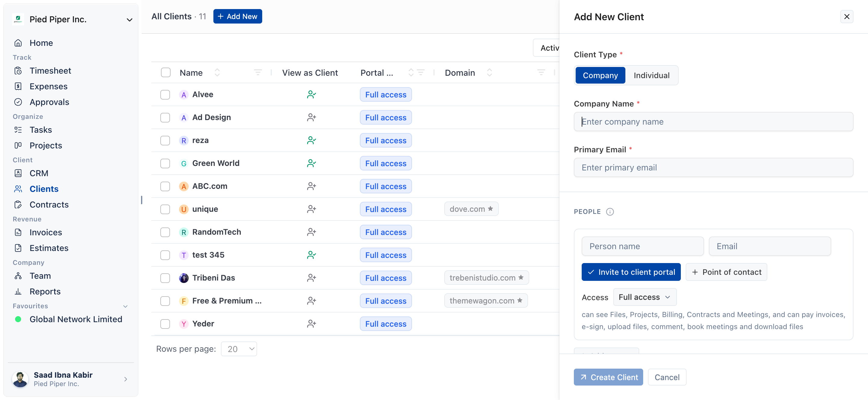Click the Domain column filter icon
The height and width of the screenshot is (400, 868).
point(541,72)
